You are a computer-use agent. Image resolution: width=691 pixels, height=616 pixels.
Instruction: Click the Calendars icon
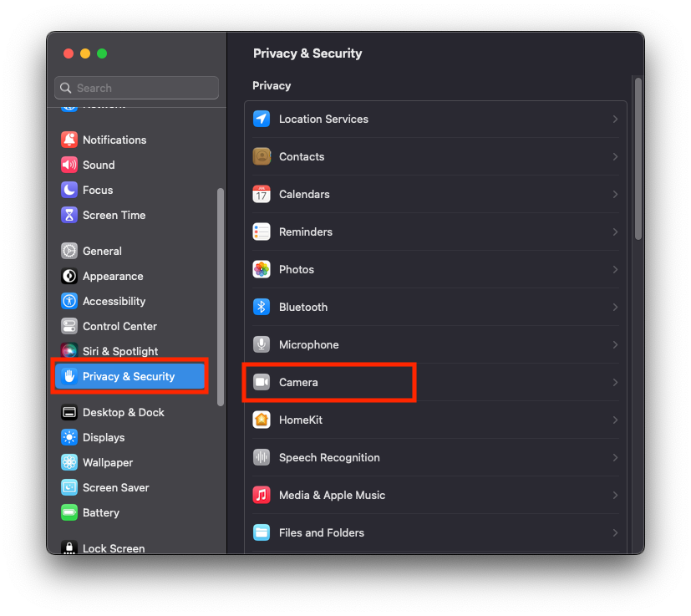click(x=262, y=194)
